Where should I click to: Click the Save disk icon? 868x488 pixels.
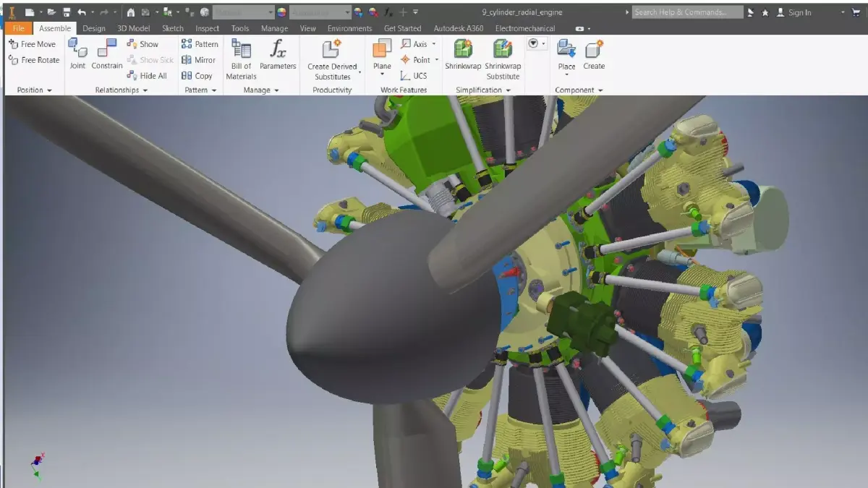(67, 12)
